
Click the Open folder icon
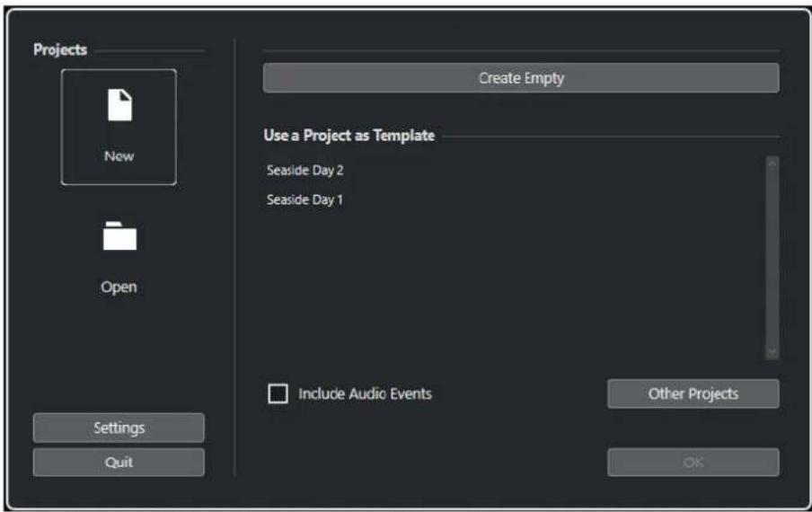[119, 236]
